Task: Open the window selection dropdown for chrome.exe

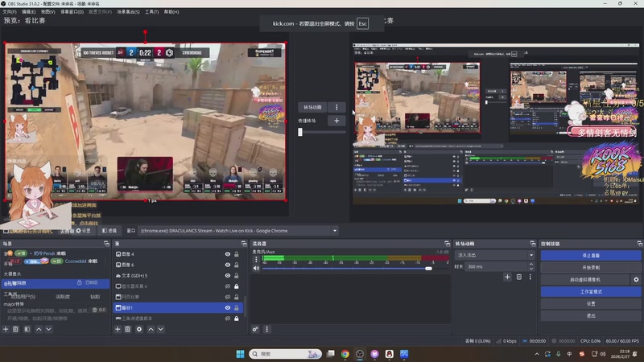Action: (x=239, y=231)
